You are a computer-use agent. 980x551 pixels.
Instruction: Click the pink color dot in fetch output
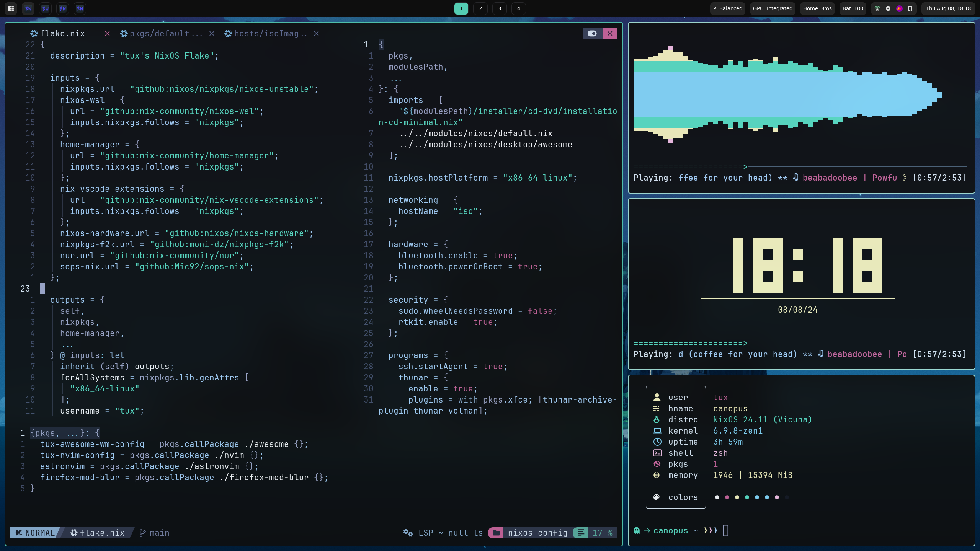(x=727, y=497)
